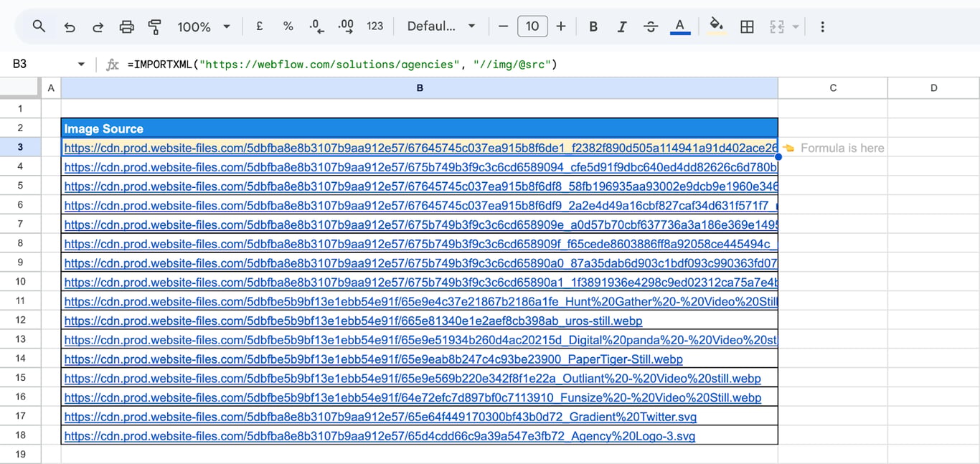Open the borders menu
Screen dimensions: 980x464
coord(747,27)
